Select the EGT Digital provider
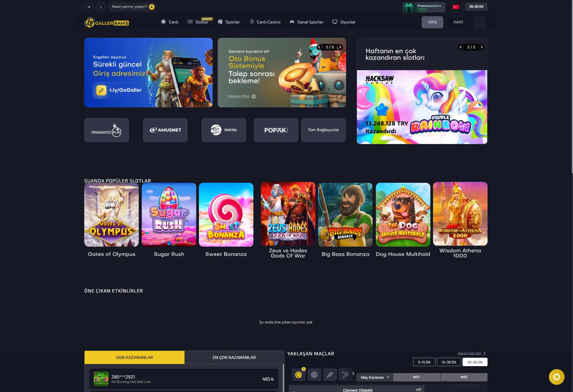The width and height of the screenshot is (573, 392). pyautogui.click(x=224, y=130)
